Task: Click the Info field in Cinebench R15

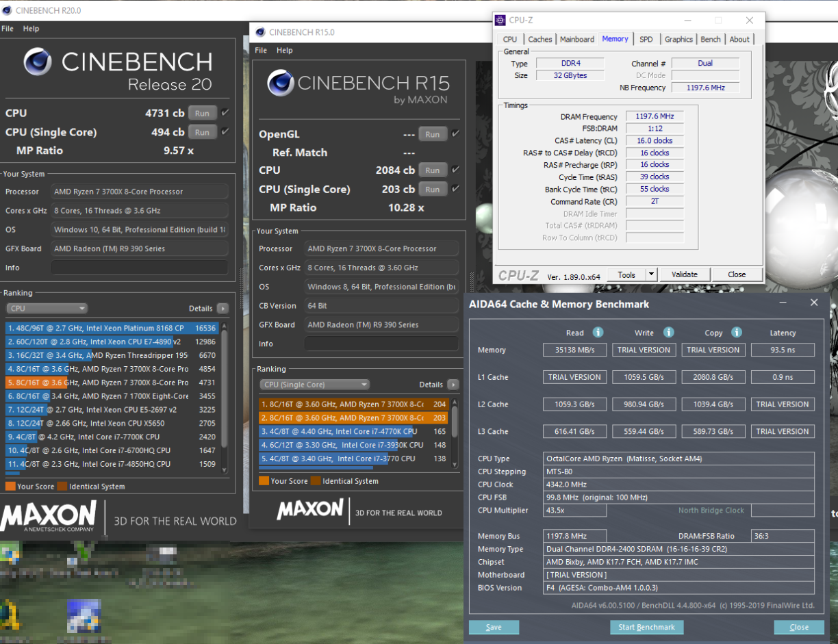Action: [382, 344]
